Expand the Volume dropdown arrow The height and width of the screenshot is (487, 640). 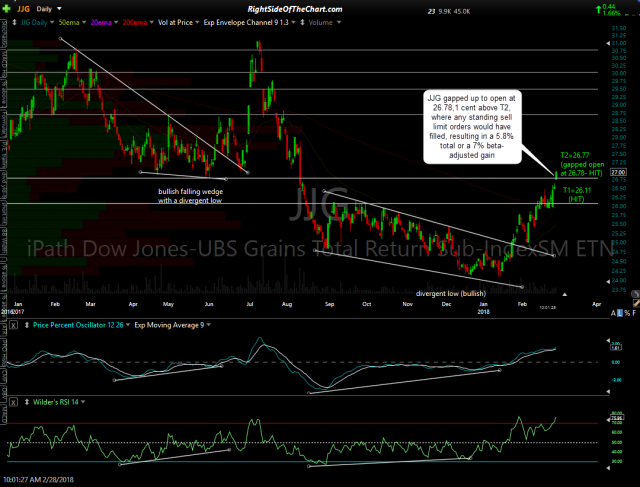coord(338,22)
